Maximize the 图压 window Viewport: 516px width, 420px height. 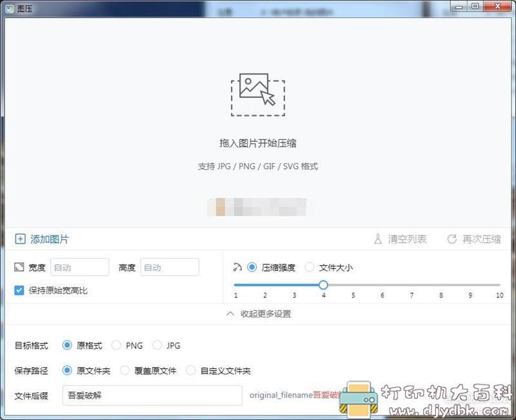[475, 6]
